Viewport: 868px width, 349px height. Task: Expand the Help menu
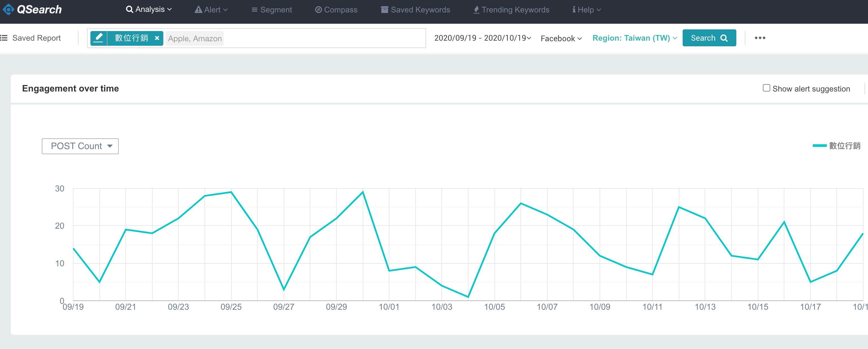pyautogui.click(x=587, y=10)
